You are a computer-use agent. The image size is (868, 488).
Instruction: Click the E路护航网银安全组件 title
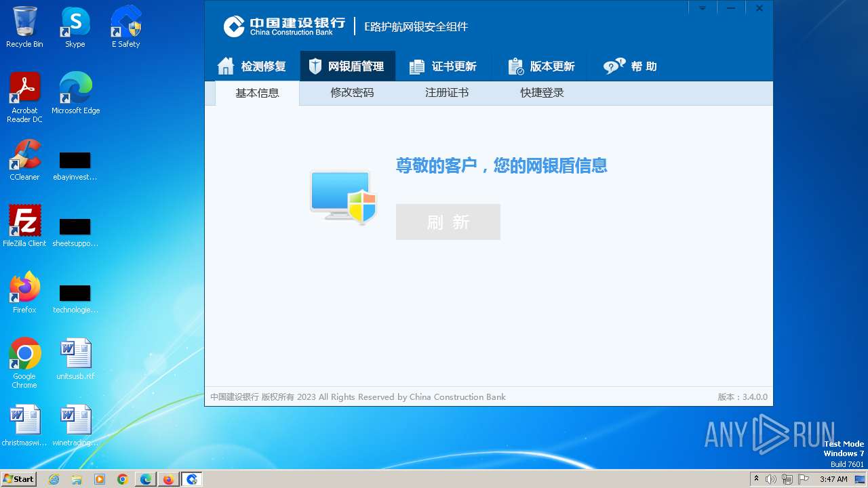click(x=416, y=26)
